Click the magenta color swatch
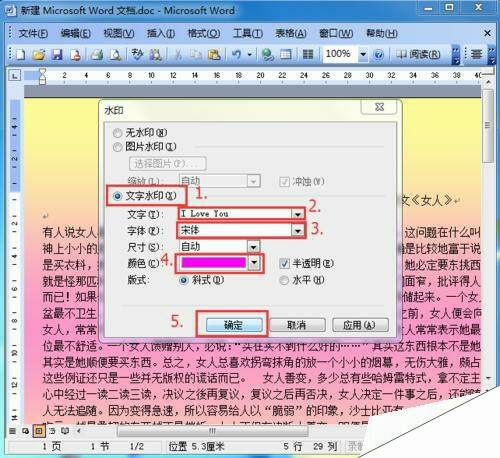The width and height of the screenshot is (500, 458). pyautogui.click(x=214, y=263)
